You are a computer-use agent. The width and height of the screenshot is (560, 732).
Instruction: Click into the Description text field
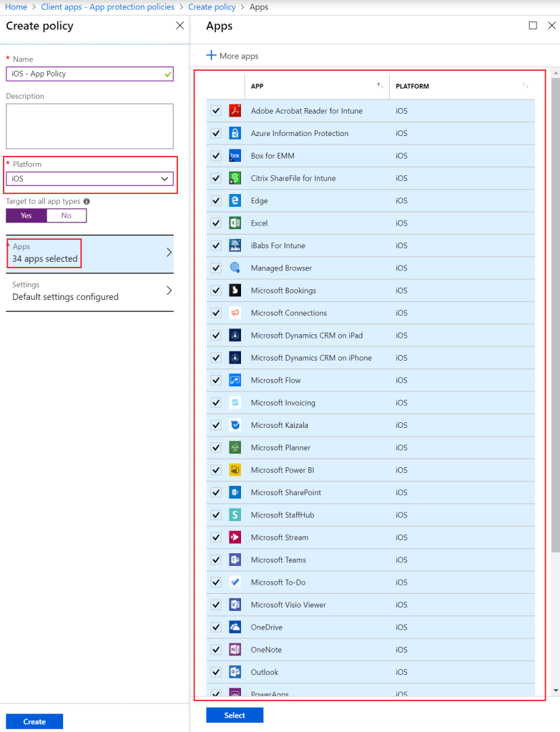click(89, 126)
